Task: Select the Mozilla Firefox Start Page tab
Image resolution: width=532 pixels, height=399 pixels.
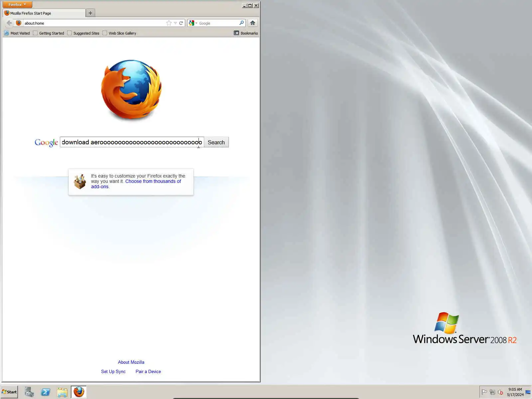Action: (x=44, y=13)
